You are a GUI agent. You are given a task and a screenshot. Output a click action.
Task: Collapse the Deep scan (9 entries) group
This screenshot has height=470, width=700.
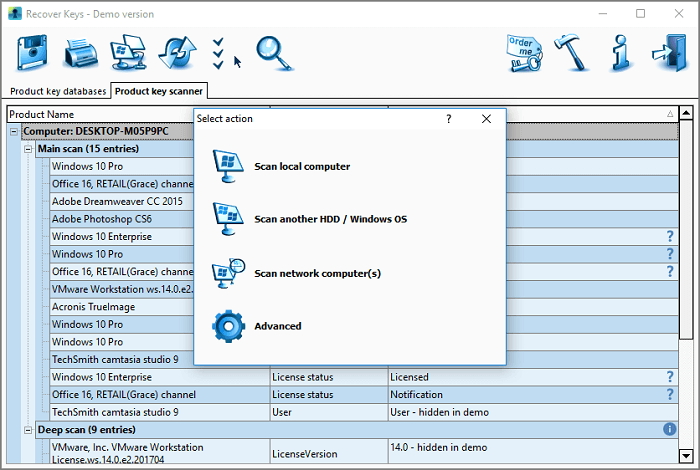tap(28, 429)
